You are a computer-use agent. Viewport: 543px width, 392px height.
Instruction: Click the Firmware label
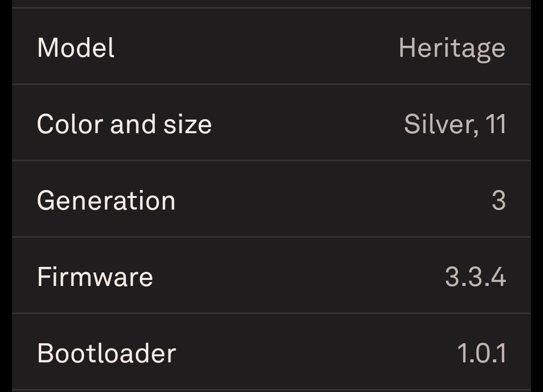[94, 277]
